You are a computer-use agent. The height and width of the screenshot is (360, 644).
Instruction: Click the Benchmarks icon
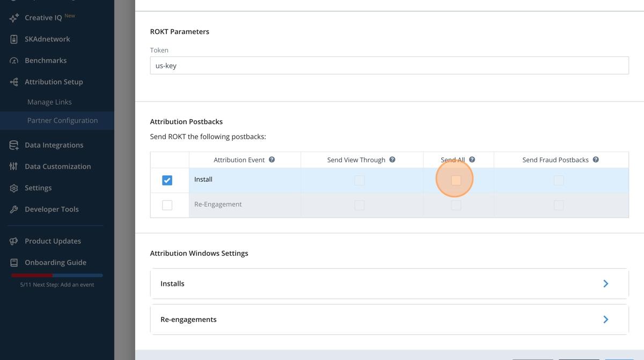(x=15, y=60)
